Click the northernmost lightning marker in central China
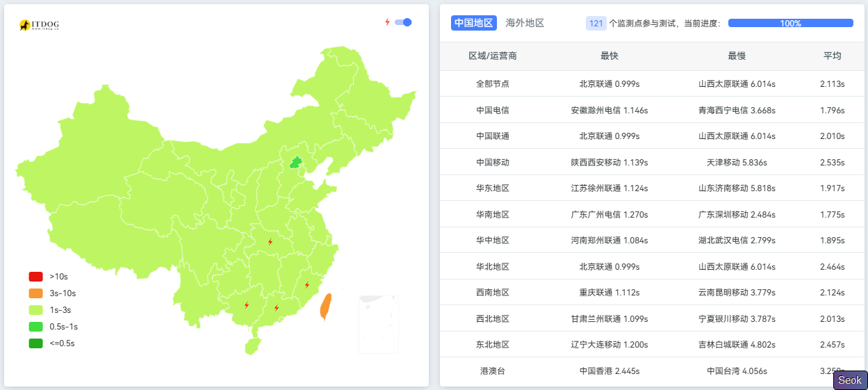 click(x=270, y=242)
